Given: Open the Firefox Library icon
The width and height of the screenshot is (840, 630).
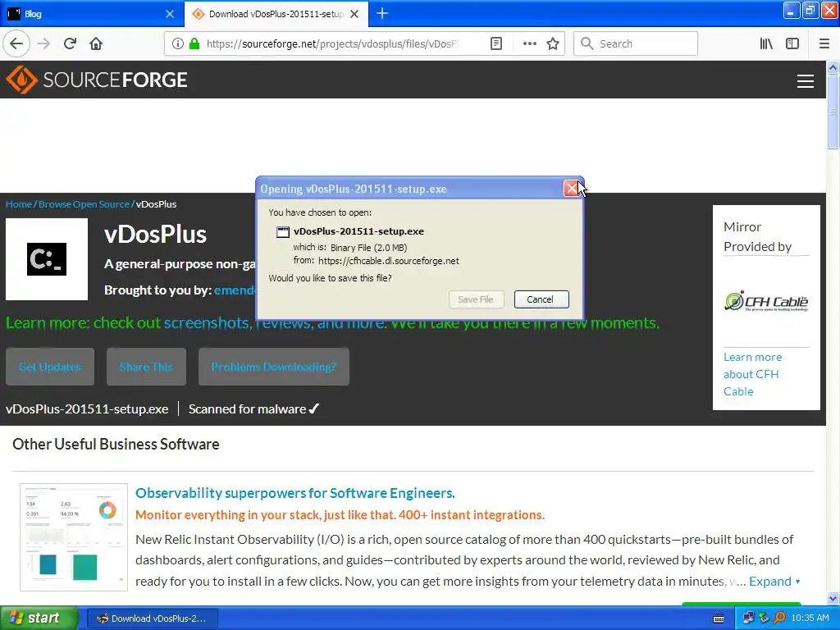Looking at the screenshot, I should coord(766,43).
